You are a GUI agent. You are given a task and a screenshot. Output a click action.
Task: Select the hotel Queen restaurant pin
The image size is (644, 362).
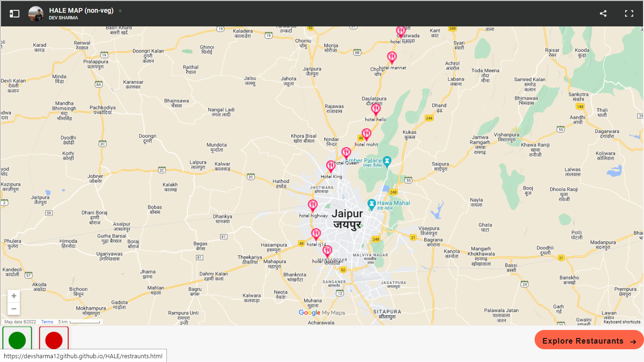pyautogui.click(x=346, y=153)
